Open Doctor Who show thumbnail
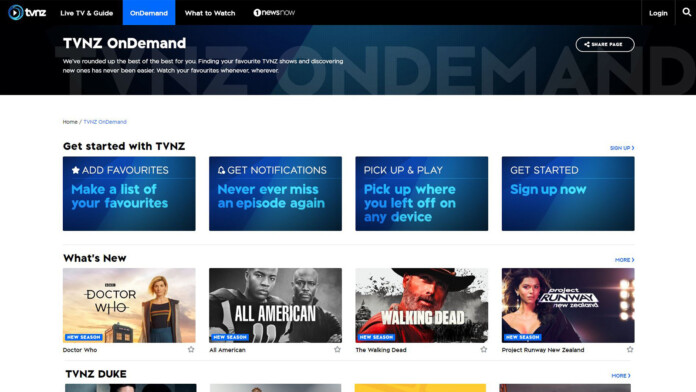The height and width of the screenshot is (392, 696). (129, 305)
